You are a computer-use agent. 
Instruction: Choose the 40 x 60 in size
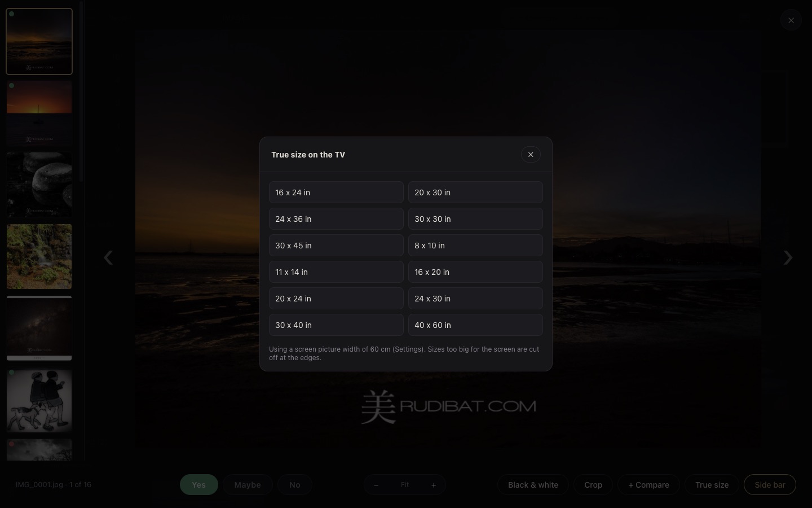click(x=475, y=325)
